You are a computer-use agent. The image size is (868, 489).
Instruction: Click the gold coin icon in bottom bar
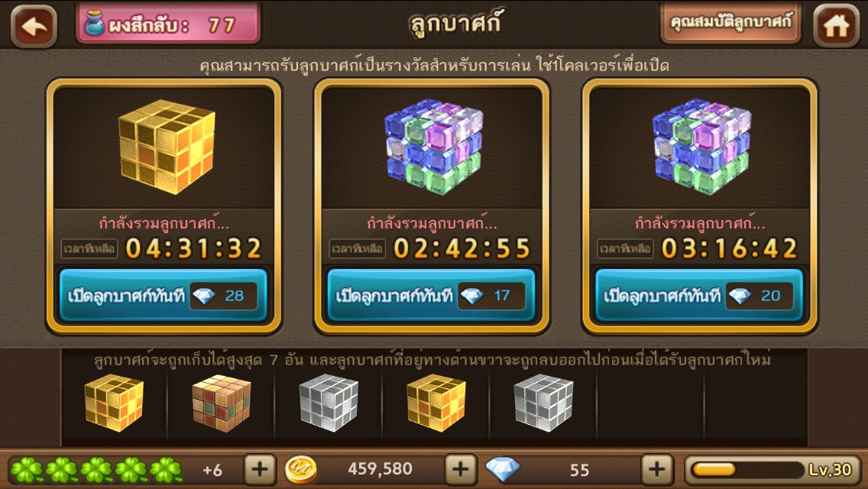point(300,470)
